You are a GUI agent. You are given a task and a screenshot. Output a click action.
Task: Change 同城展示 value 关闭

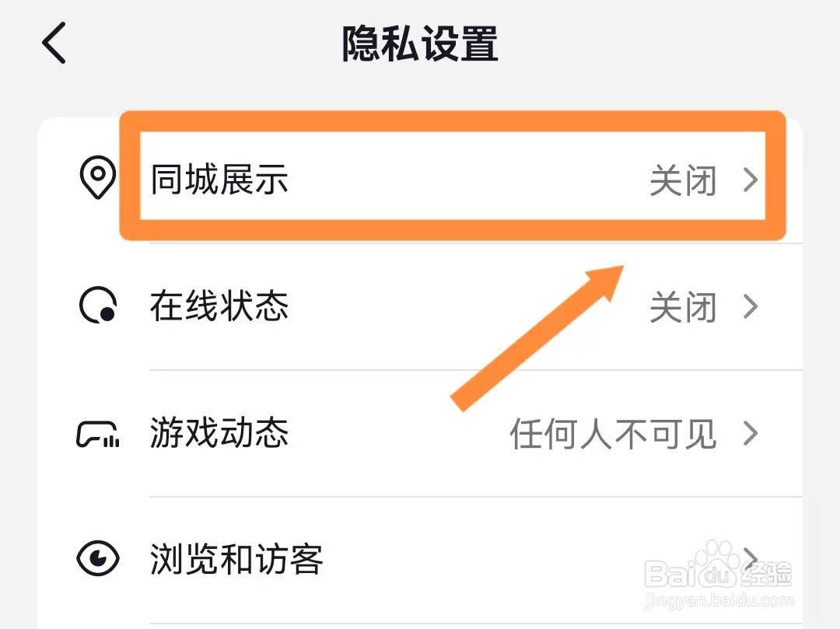click(682, 181)
